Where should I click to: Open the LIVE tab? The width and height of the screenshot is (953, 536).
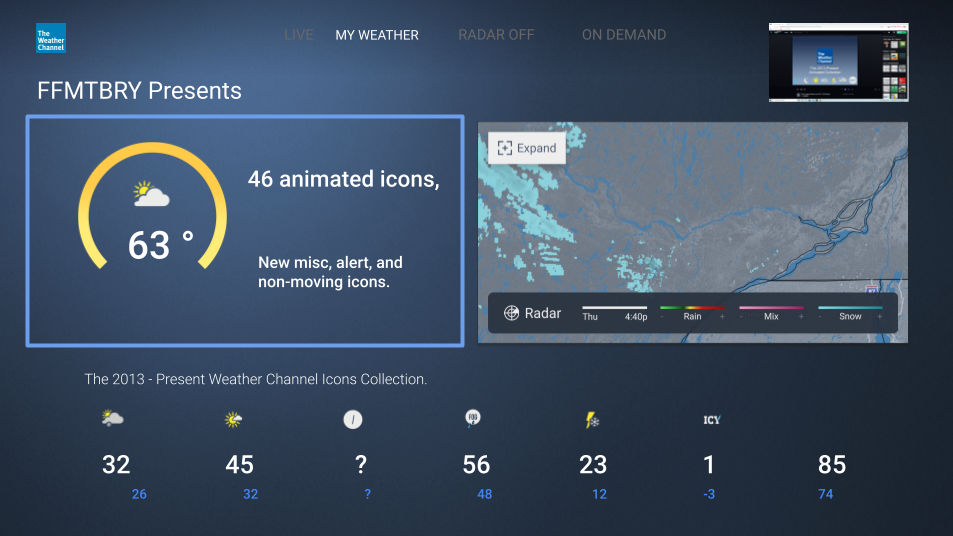point(298,35)
